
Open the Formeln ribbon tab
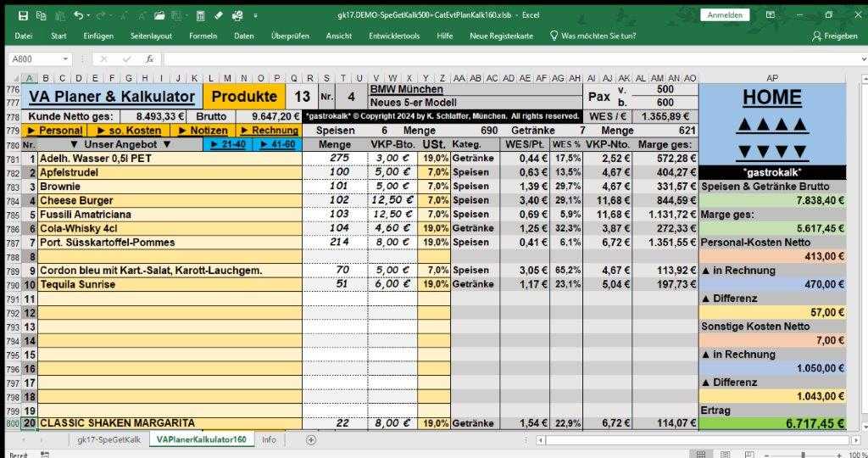(x=203, y=36)
